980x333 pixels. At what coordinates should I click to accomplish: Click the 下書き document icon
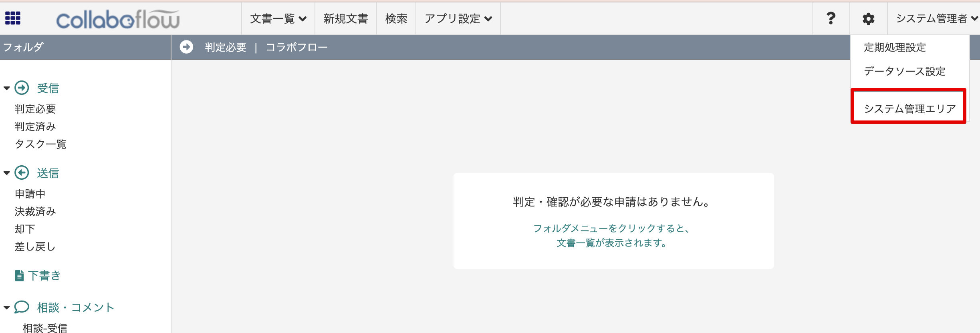19,275
